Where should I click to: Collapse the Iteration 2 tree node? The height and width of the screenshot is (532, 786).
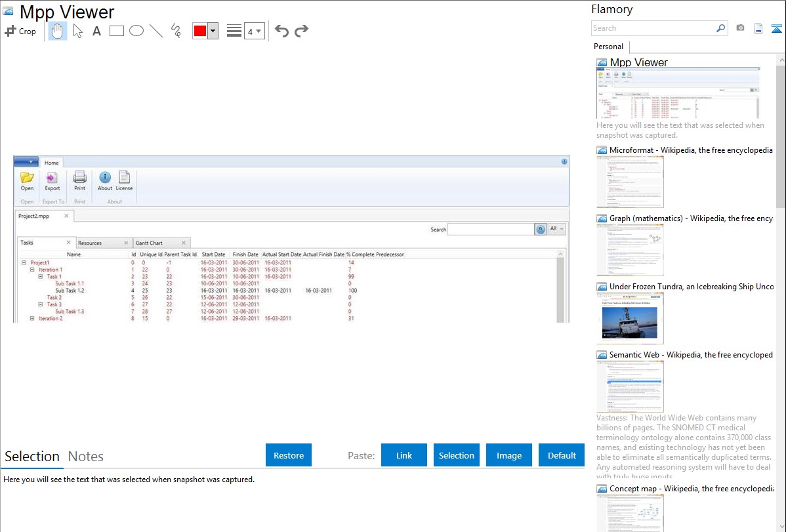pos(32,318)
